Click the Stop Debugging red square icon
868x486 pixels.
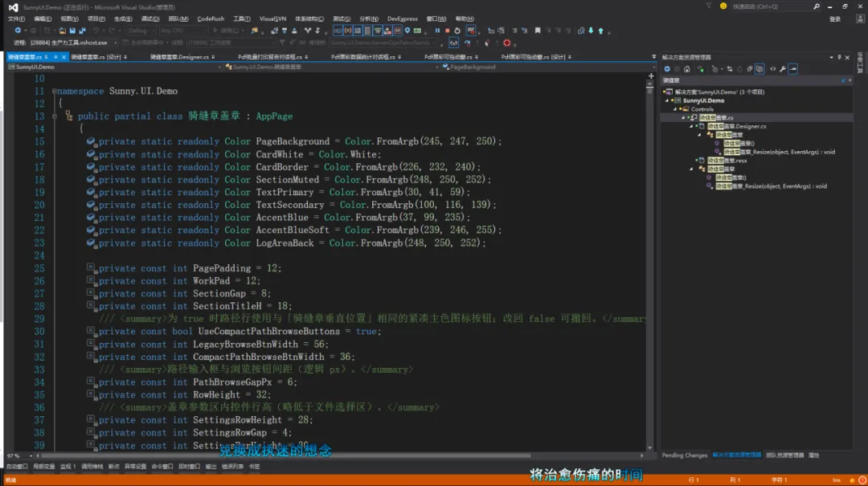tap(448, 31)
